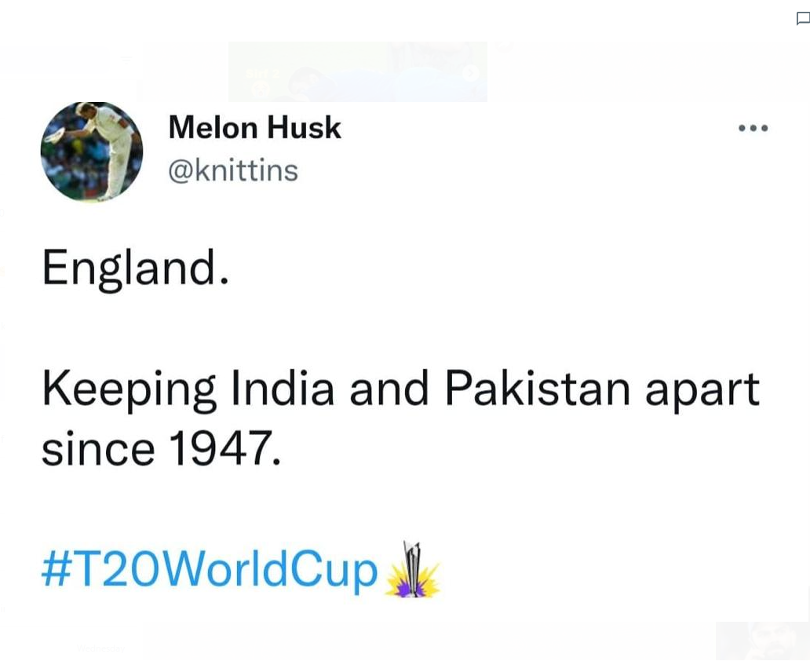The image size is (810, 672).
Task: Click the word England in the tweet
Action: point(135,268)
